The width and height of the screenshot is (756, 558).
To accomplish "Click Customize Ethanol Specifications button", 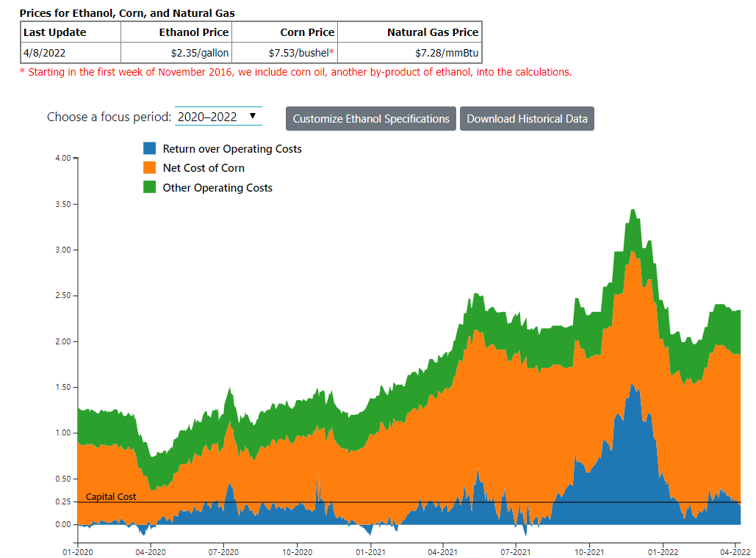I will (371, 119).
